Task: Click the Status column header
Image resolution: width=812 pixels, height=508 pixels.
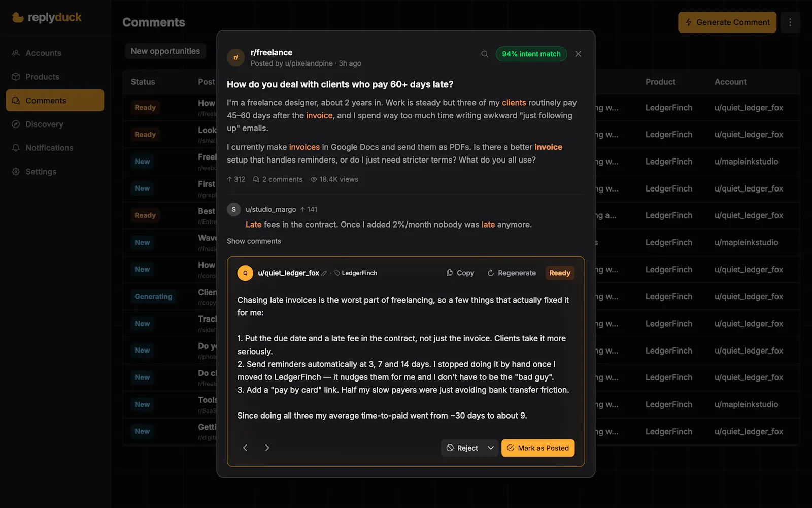Action: [x=143, y=82]
